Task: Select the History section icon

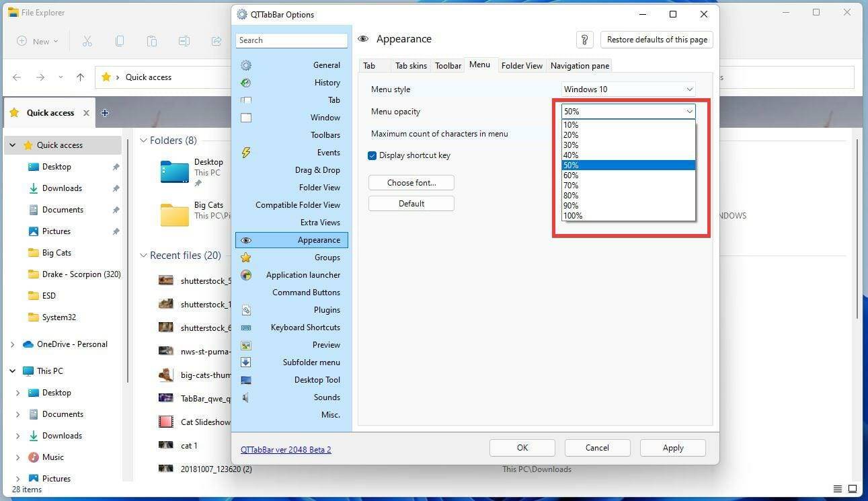Action: [x=245, y=82]
